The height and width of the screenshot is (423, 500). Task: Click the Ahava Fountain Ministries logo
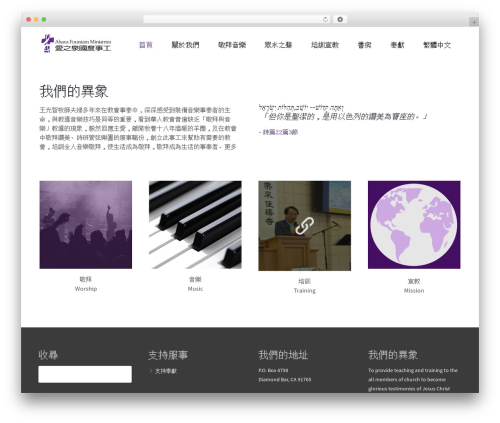point(76,44)
